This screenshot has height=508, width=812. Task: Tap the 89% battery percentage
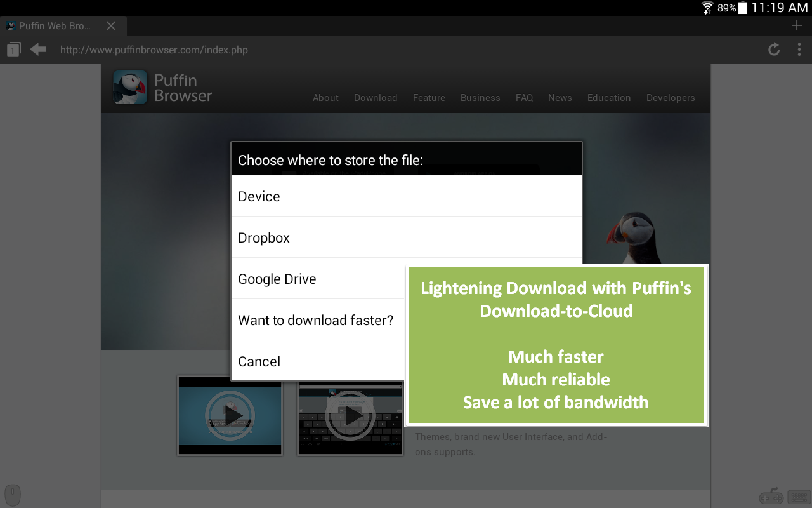coord(726,8)
